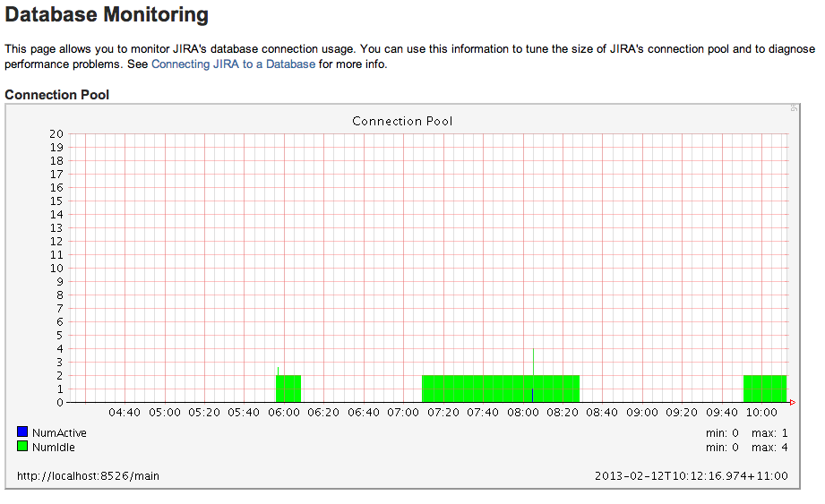The height and width of the screenshot is (504, 825).
Task: Click the http://localhost:8526/main text
Action: coord(88,475)
